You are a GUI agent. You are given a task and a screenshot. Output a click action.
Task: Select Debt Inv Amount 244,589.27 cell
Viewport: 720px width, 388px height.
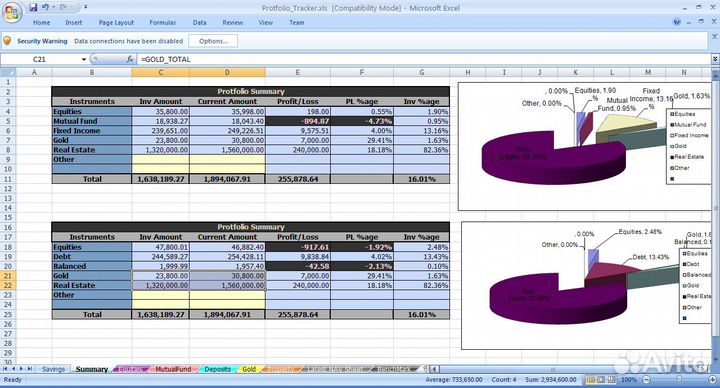(160, 257)
